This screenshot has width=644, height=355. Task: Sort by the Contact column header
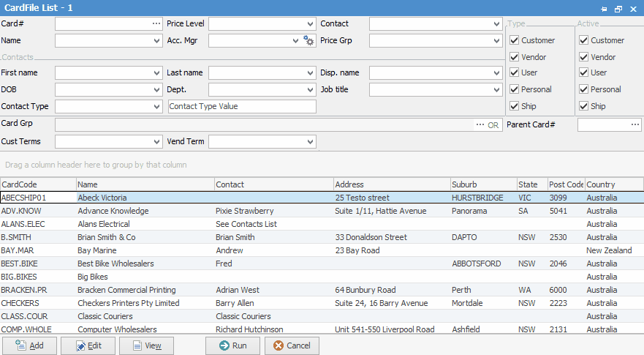274,184
